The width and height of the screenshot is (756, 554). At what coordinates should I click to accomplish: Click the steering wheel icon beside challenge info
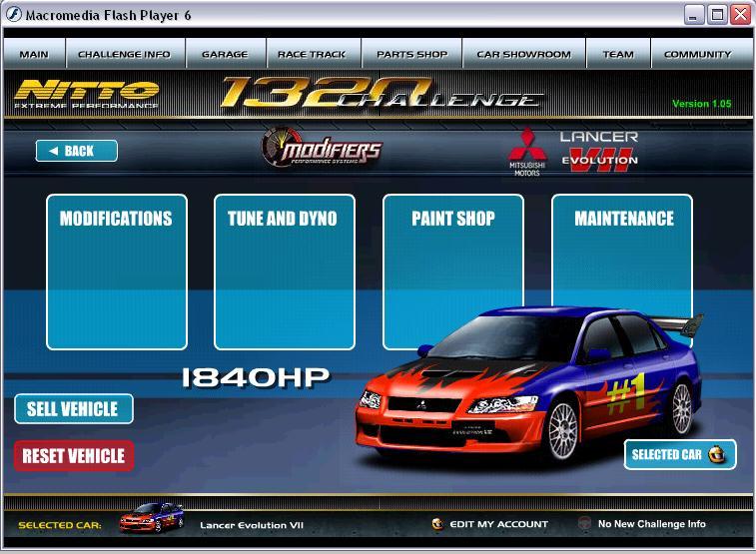pos(584,523)
